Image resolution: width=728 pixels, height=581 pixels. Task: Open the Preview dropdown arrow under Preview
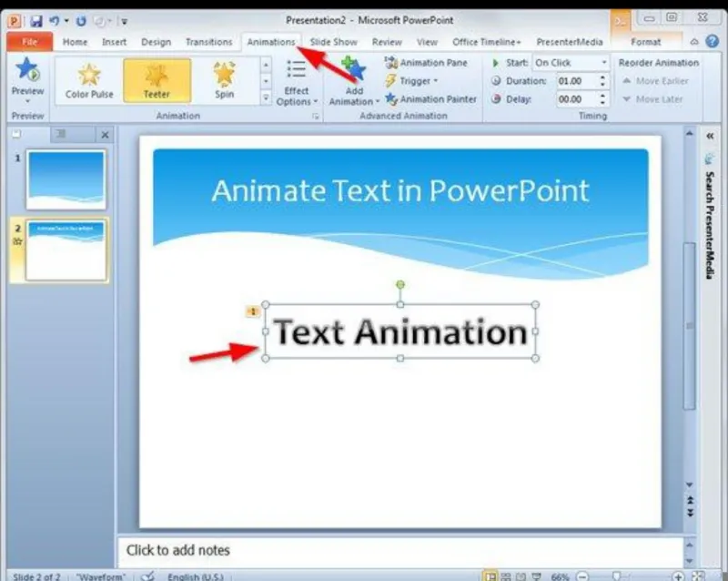click(27, 101)
